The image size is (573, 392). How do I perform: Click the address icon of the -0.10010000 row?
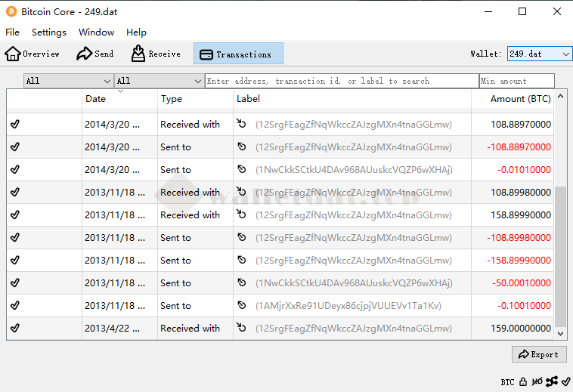click(x=242, y=306)
